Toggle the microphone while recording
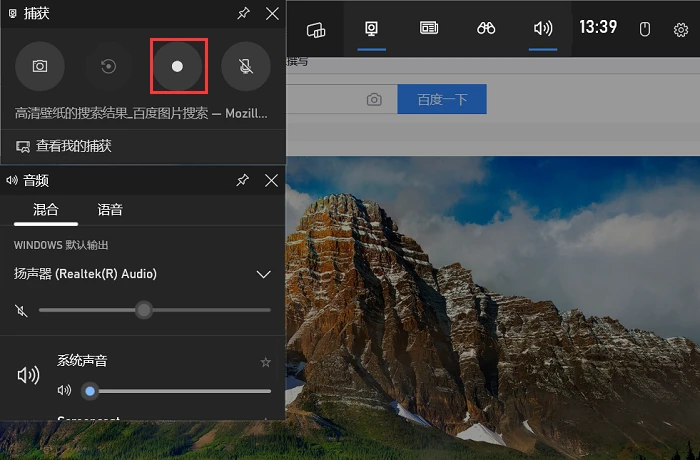 tap(246, 66)
